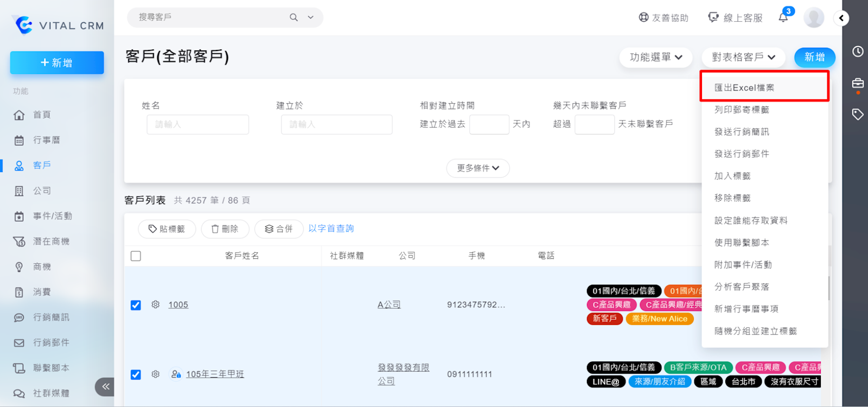This screenshot has width=868, height=407.
Task: Click the tag icon in right sidebar
Action: 858,114
